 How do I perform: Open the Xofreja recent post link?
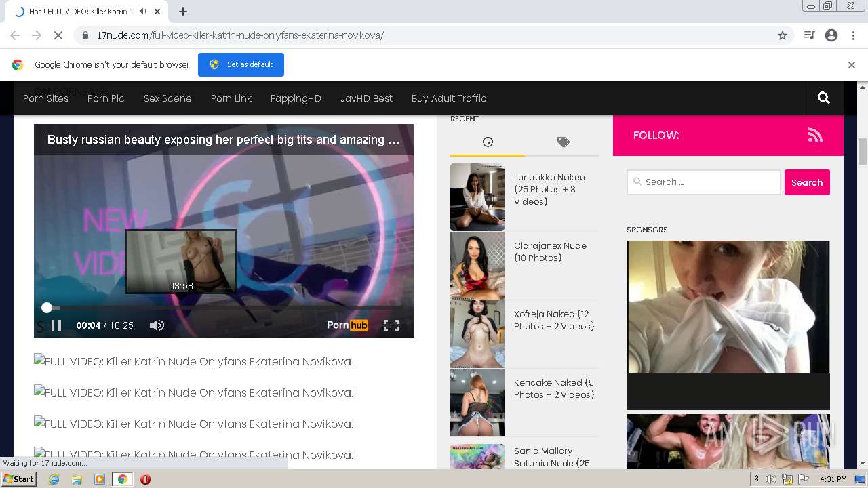(554, 320)
